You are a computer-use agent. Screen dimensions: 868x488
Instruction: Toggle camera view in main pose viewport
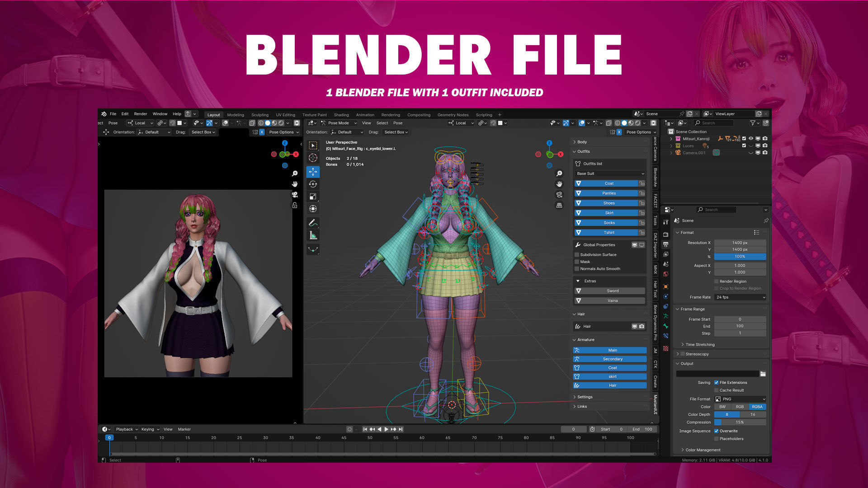559,195
